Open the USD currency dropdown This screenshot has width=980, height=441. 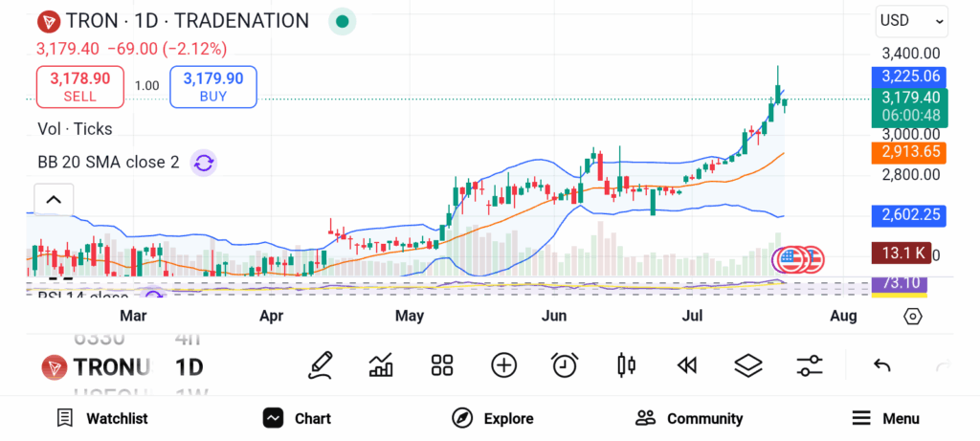pos(912,21)
